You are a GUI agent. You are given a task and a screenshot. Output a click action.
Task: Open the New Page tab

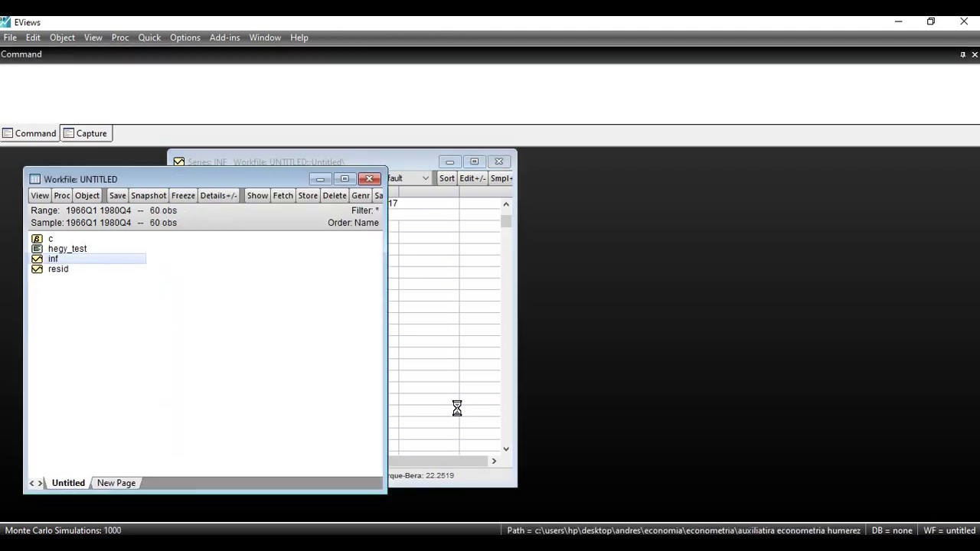tap(116, 483)
